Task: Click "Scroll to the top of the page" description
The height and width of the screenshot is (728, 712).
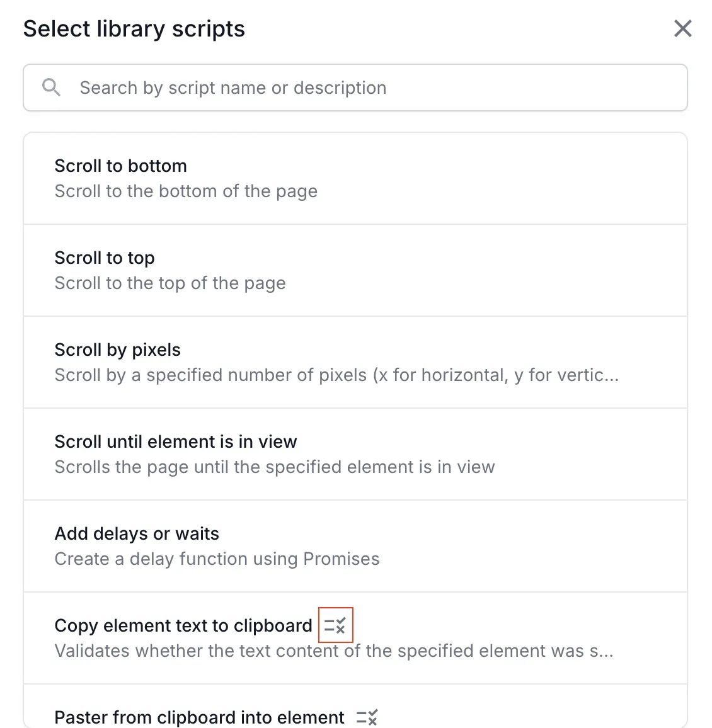Action: pyautogui.click(x=170, y=283)
